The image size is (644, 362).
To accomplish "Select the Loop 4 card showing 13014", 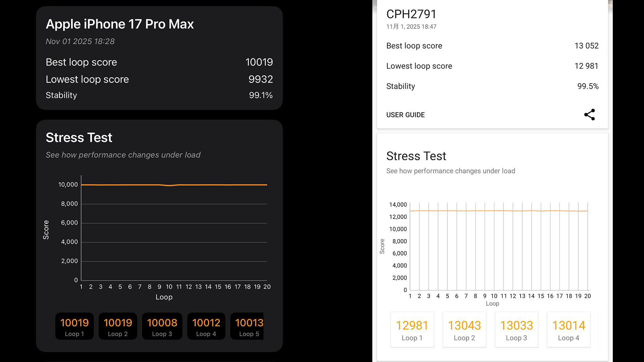I will pyautogui.click(x=569, y=329).
